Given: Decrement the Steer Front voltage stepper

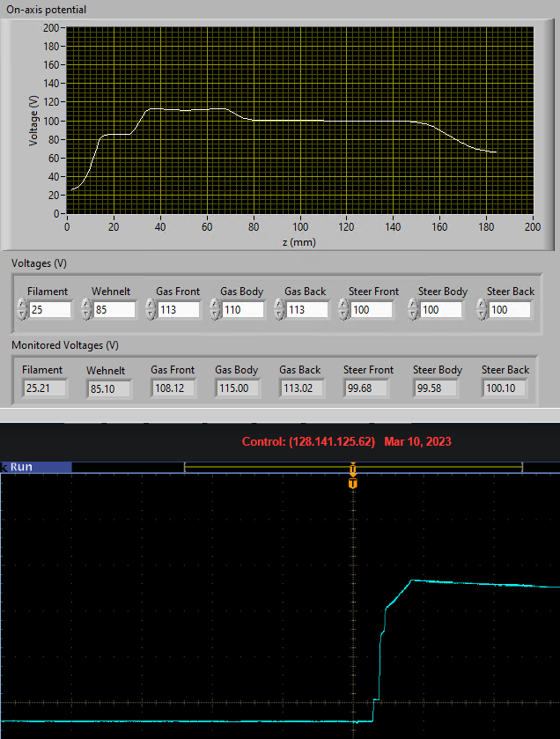Looking at the screenshot, I should click(x=343, y=315).
